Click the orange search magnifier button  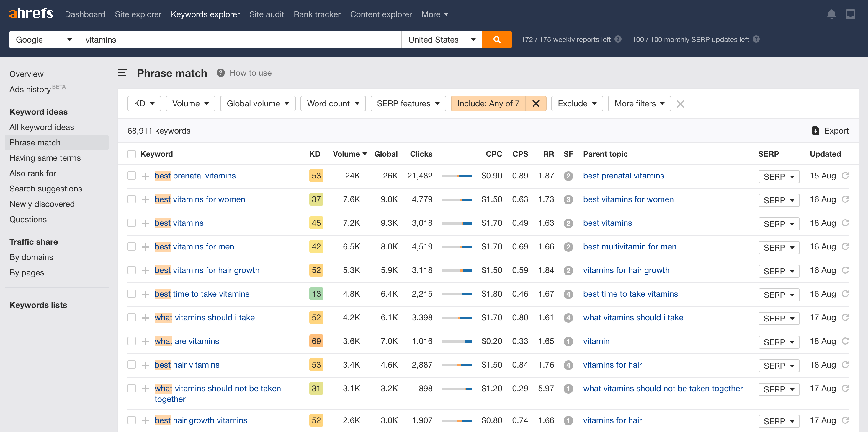(497, 40)
